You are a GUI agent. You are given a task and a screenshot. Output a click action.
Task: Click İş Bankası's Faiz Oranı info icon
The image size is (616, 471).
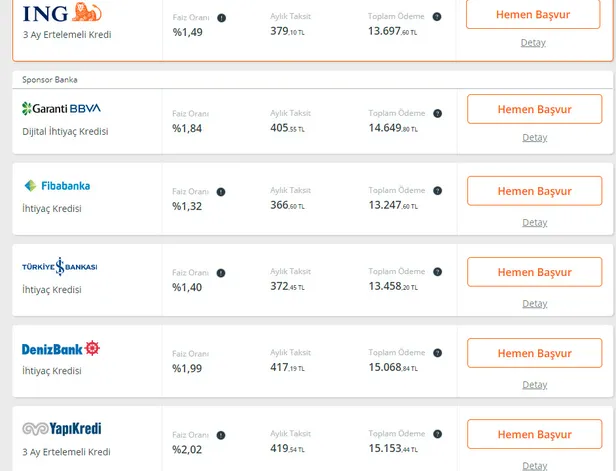tap(221, 273)
